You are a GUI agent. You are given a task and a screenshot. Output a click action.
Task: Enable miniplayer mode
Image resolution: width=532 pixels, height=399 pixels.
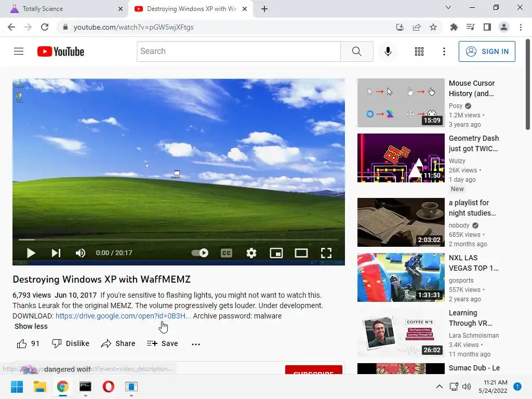click(276, 253)
